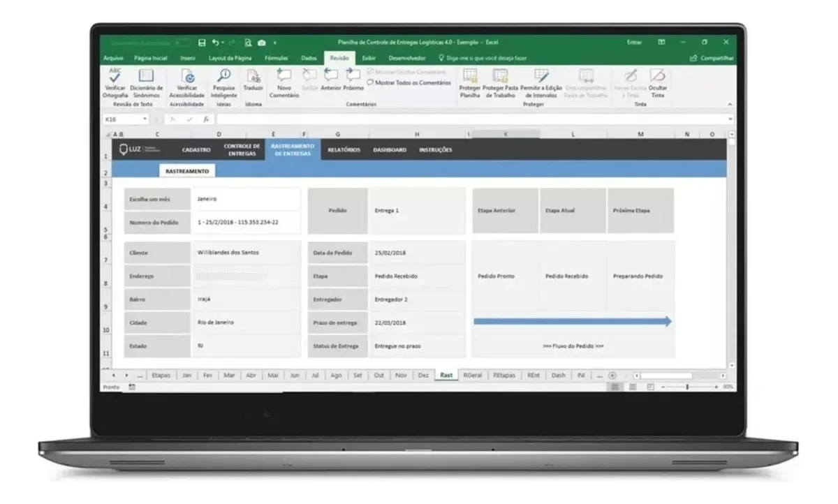Click the Traduzir translate tool
This screenshot has width=838, height=504.
[x=253, y=80]
